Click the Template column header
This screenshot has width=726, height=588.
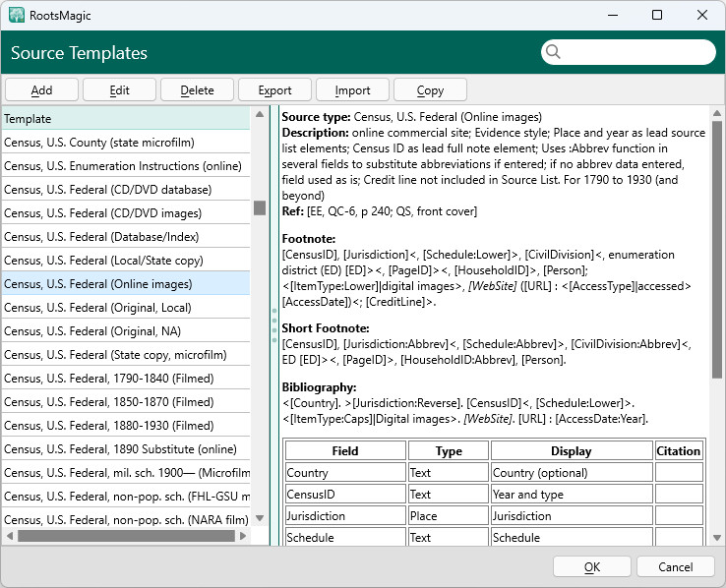pyautogui.click(x=126, y=118)
